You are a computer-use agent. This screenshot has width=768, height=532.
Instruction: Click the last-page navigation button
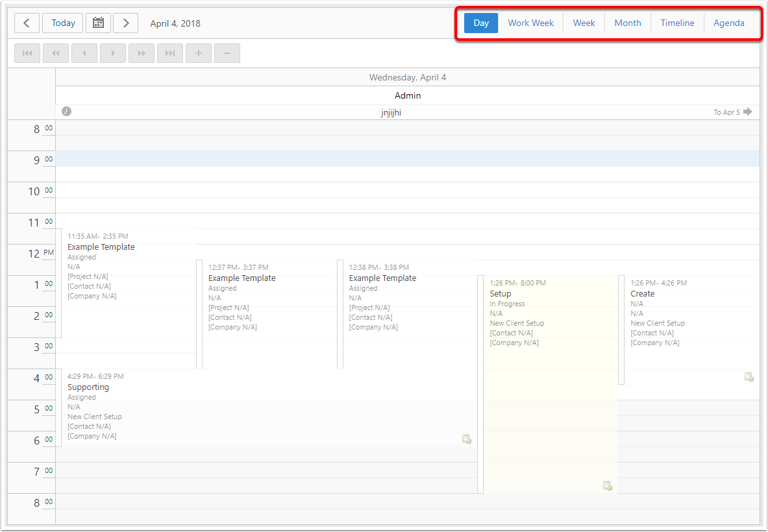[170, 53]
